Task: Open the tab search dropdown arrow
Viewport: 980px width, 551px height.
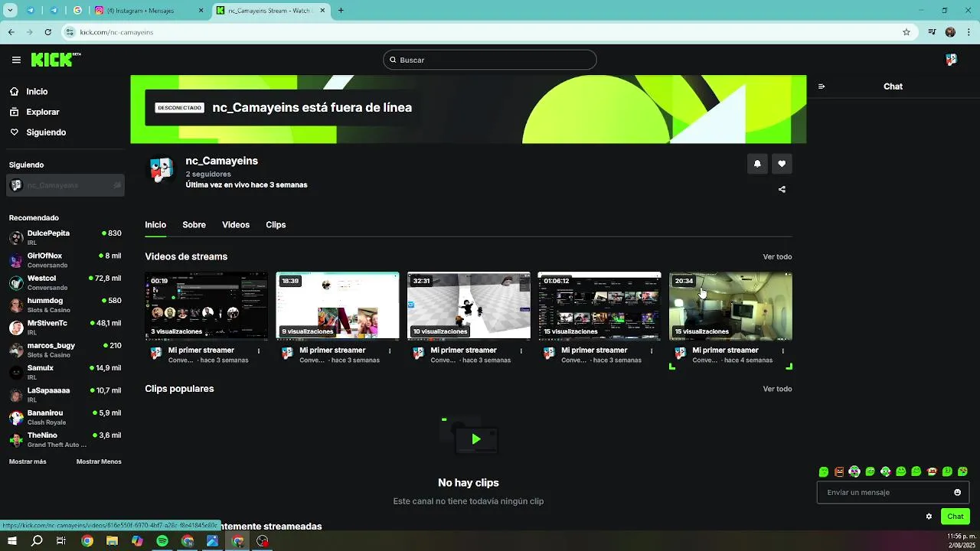Action: coord(11,11)
